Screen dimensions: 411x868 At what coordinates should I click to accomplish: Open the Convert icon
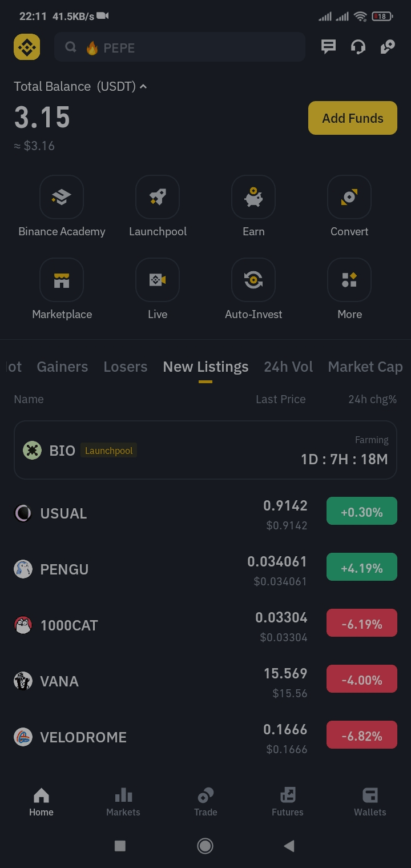[349, 197]
